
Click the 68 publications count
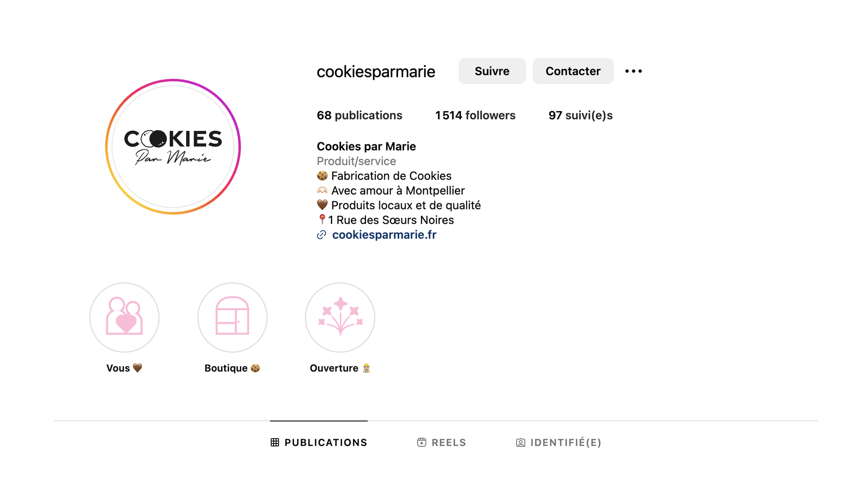coord(360,115)
